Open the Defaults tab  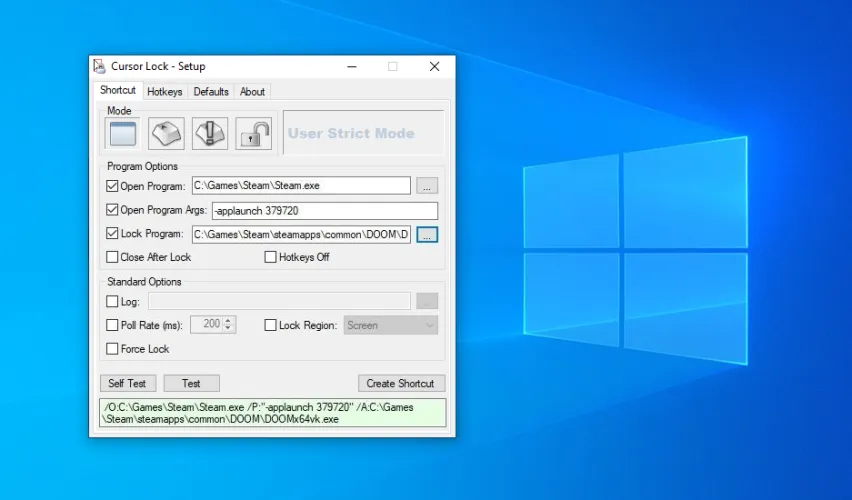[211, 92]
